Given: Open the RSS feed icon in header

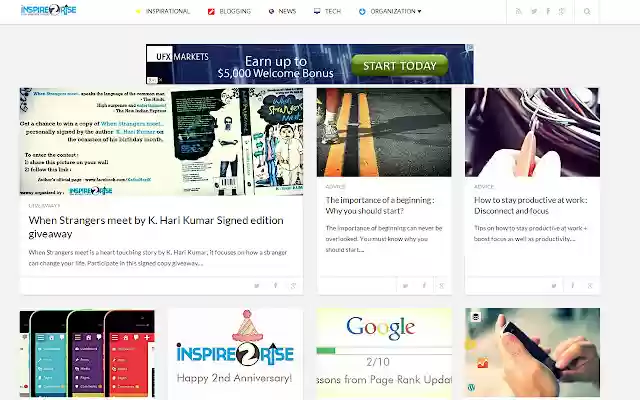Looking at the screenshot, I should [x=519, y=11].
